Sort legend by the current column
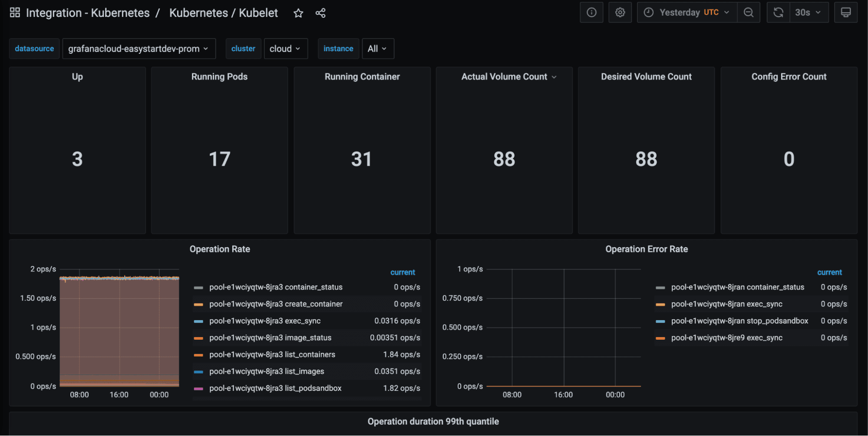 (x=403, y=272)
